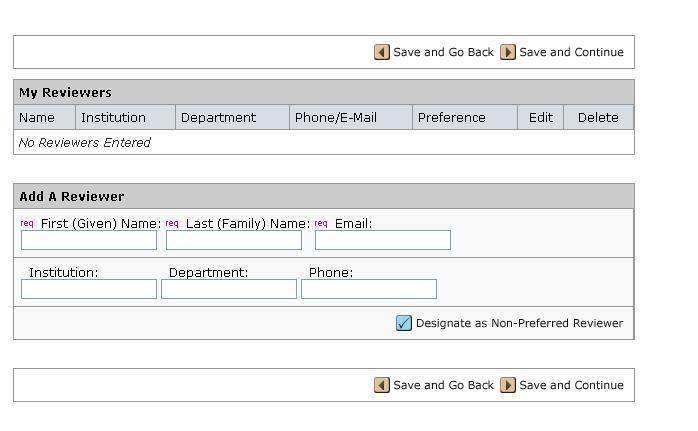Click the bottom Save and Go Back link
This screenshot has height=431, width=698.
(443, 385)
